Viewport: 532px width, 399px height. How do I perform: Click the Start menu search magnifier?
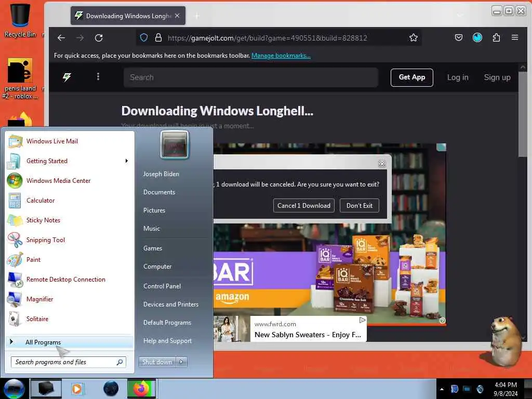click(119, 362)
